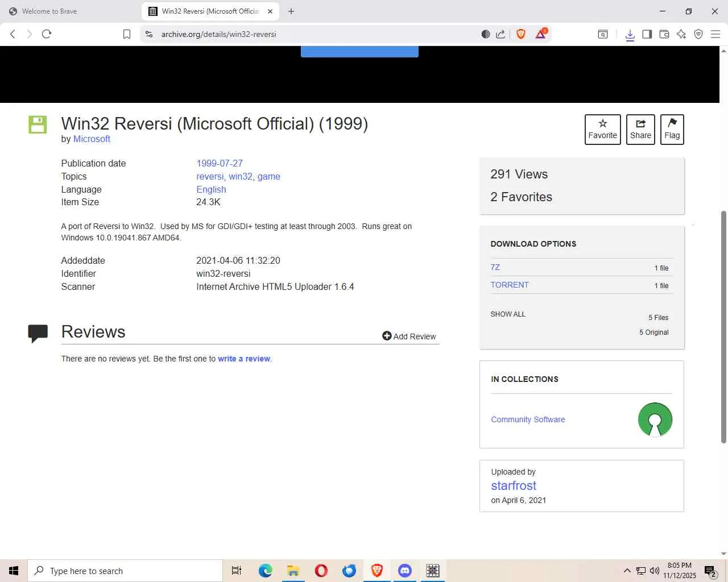728x582 pixels.
Task: Click the green floppy disk software icon
Action: (38, 124)
